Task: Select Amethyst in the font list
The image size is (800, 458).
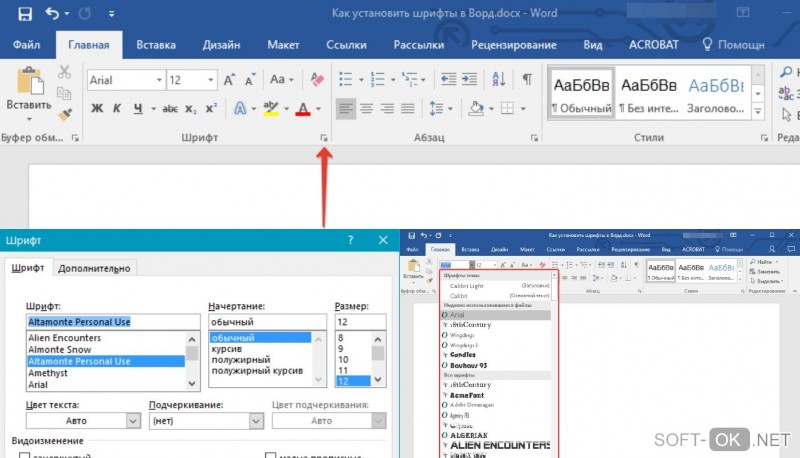Action: tap(48, 373)
